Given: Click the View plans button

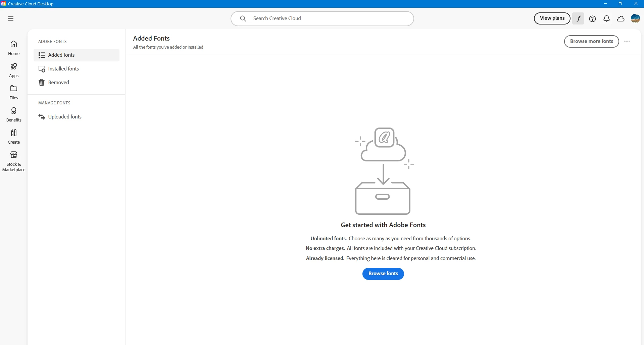Looking at the screenshot, I should click(552, 18).
